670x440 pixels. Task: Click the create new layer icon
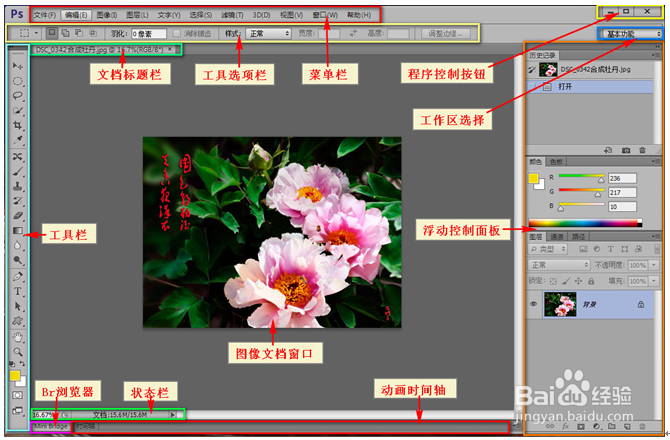coord(627,426)
